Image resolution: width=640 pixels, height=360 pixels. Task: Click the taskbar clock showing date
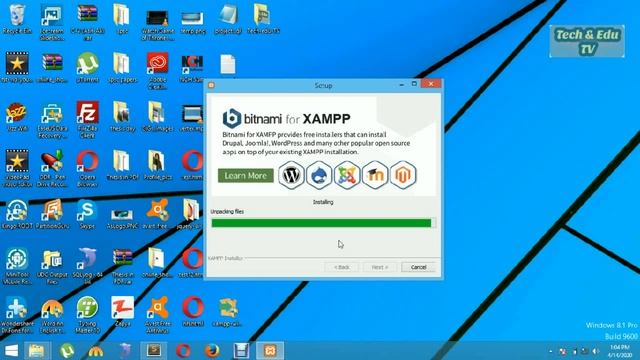tap(619, 351)
